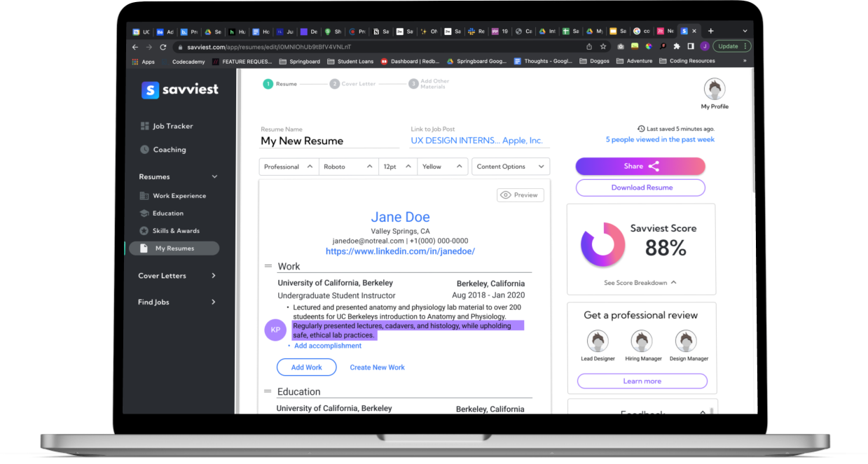The height and width of the screenshot is (464, 868).
Task: Open the LinkedIn janedoe link
Action: [x=401, y=251]
